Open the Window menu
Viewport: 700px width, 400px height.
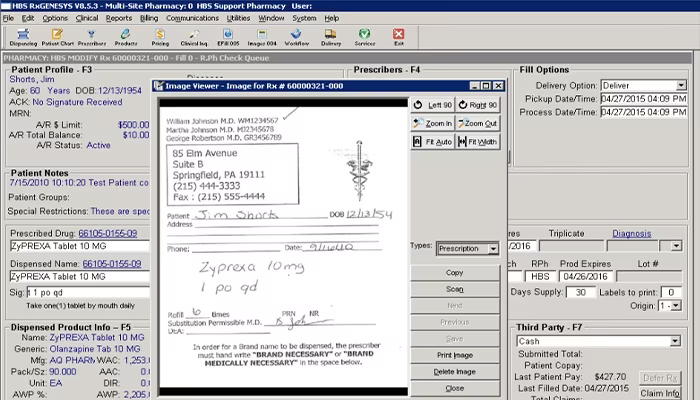click(271, 18)
